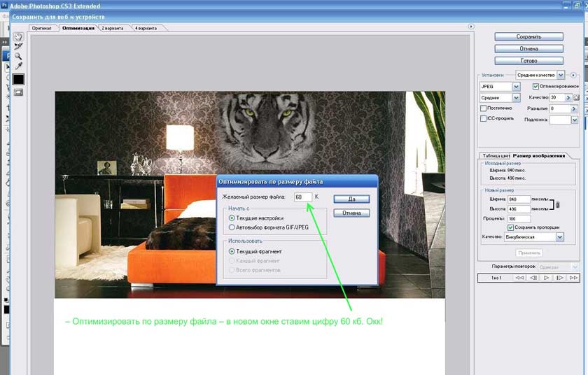588x375 pixels.
Task: Switch to the Оригинал tab
Action: 43,28
